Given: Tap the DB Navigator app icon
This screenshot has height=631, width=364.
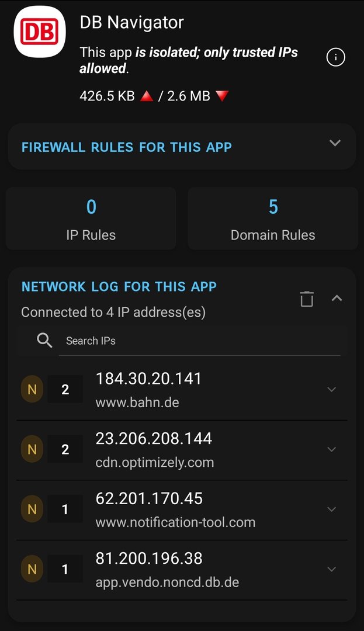Looking at the screenshot, I should [x=40, y=32].
